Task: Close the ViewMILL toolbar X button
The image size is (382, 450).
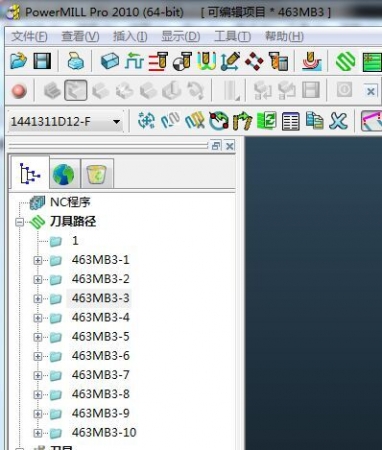Action: 371,91
